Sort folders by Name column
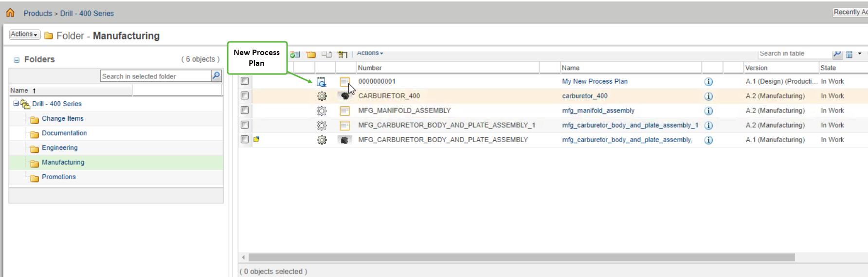The height and width of the screenshot is (277, 868). [x=71, y=91]
